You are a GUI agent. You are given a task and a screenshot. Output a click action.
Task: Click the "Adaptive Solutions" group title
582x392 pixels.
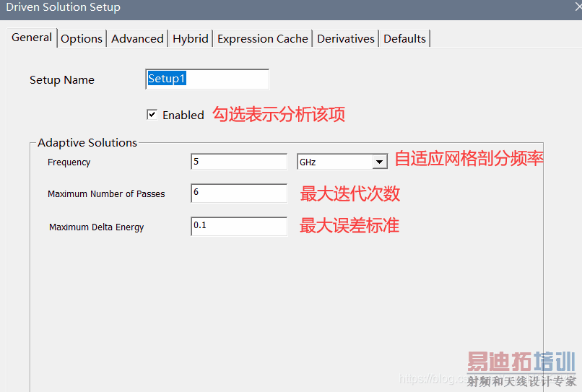point(87,142)
